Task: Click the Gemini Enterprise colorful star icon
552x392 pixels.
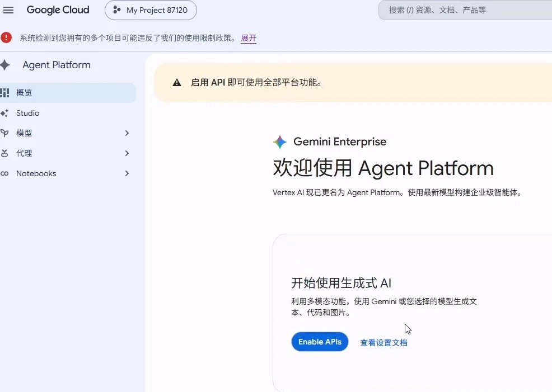Action: pos(280,142)
